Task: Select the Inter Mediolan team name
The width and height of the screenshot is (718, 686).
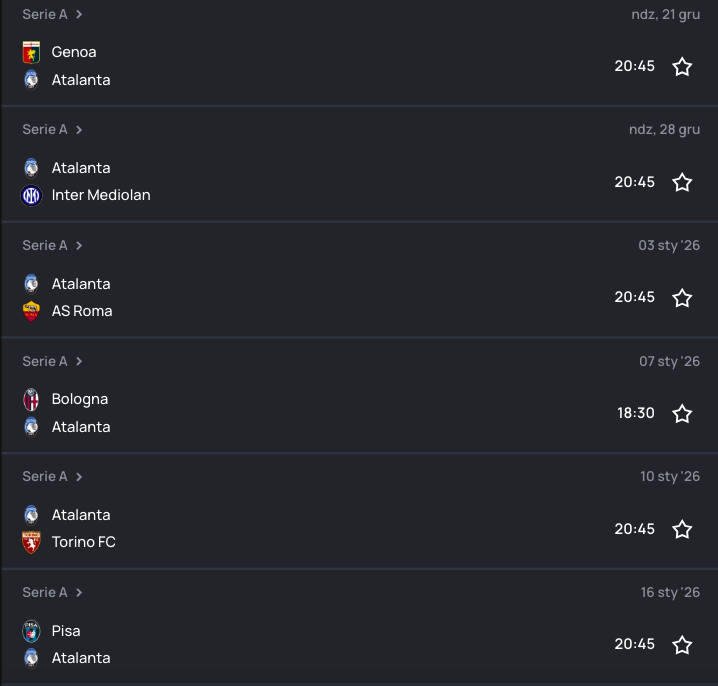Action: 101,195
